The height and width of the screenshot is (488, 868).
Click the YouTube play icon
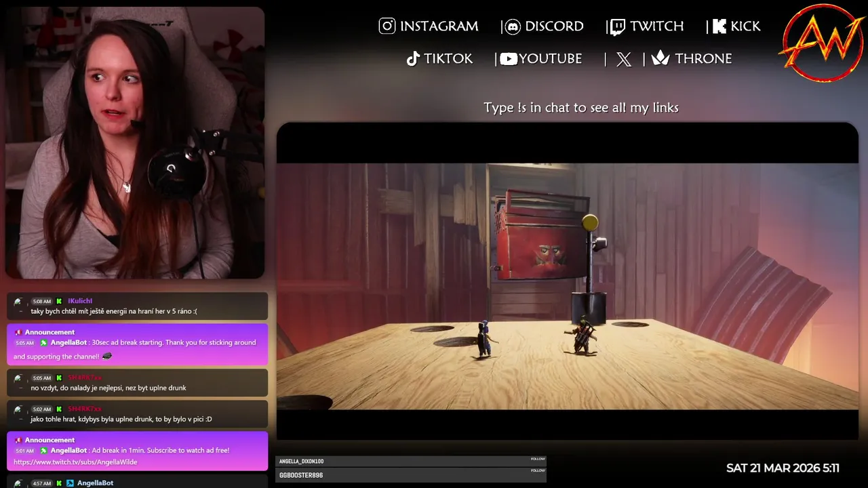coord(509,59)
